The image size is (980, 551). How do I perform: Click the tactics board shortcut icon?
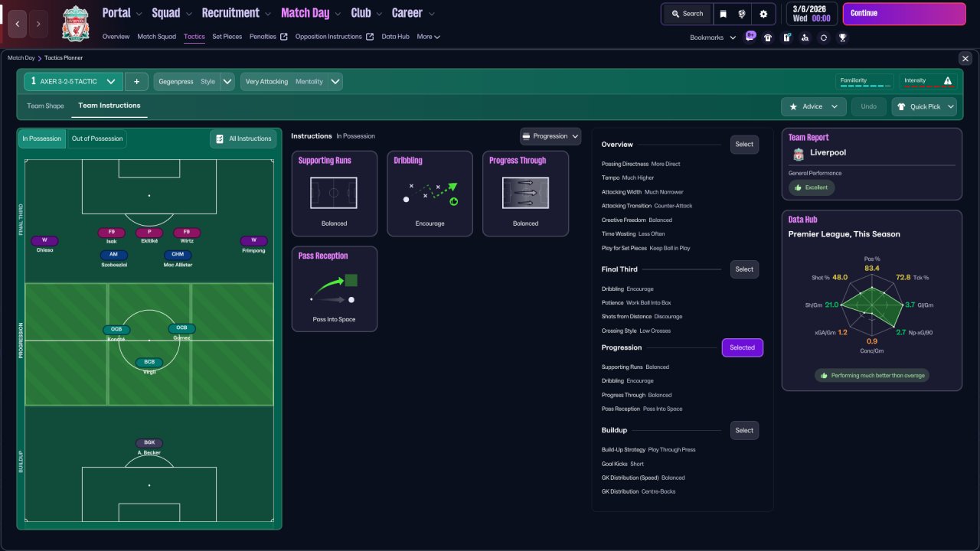click(x=786, y=37)
